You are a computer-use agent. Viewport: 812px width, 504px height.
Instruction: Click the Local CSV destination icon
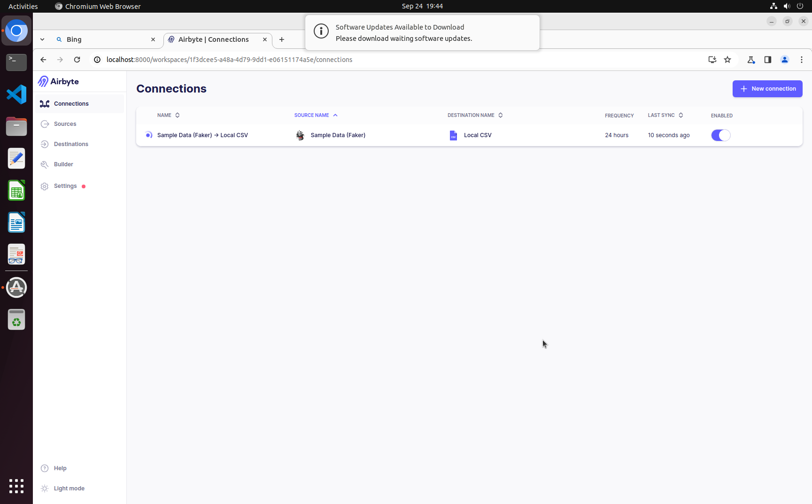point(453,135)
